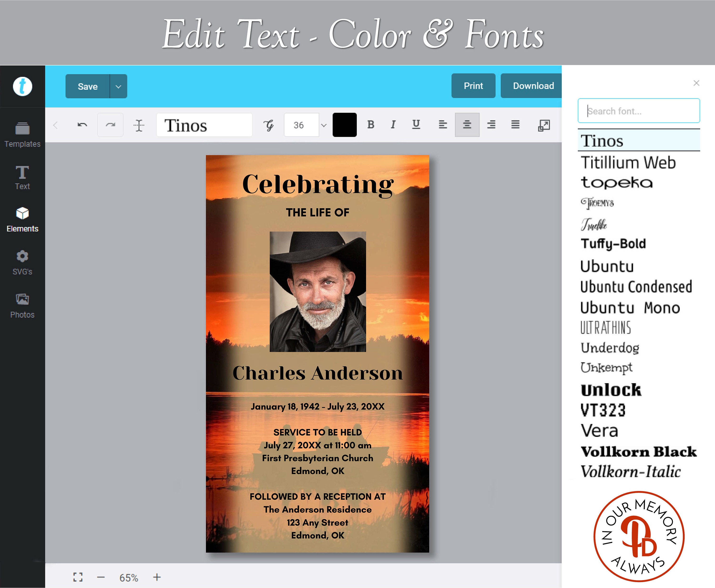715x588 pixels.
Task: Toggle underline formatting
Action: [x=416, y=125]
